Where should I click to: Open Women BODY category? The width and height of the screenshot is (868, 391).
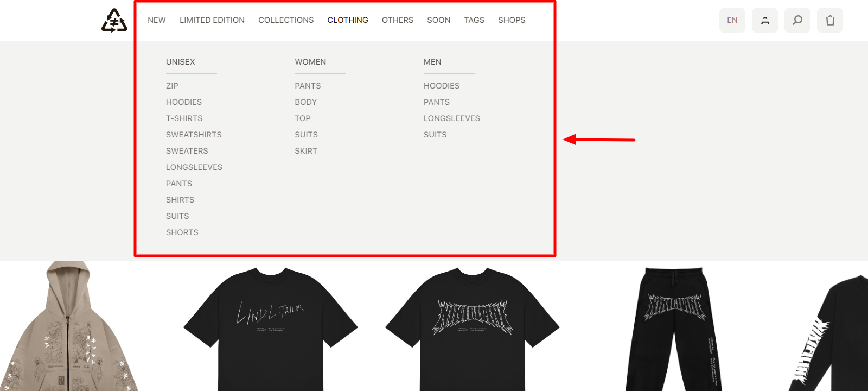pyautogui.click(x=306, y=102)
